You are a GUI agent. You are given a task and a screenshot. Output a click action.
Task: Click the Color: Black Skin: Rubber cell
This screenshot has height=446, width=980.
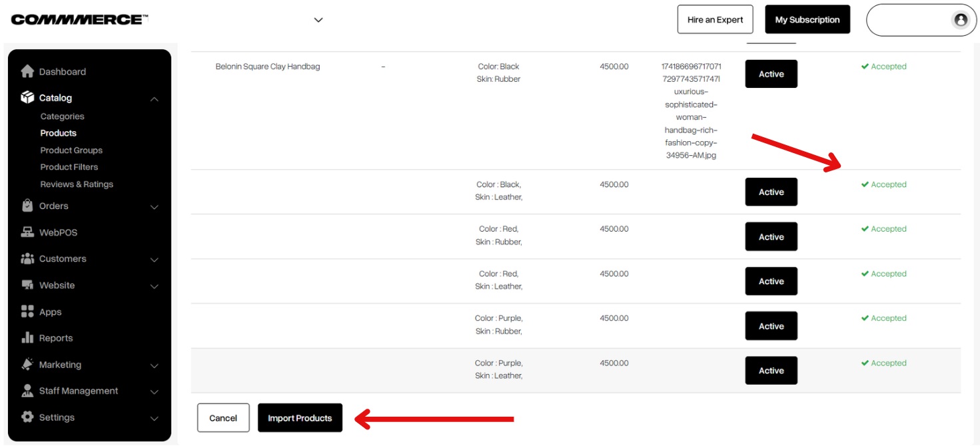[x=498, y=73]
